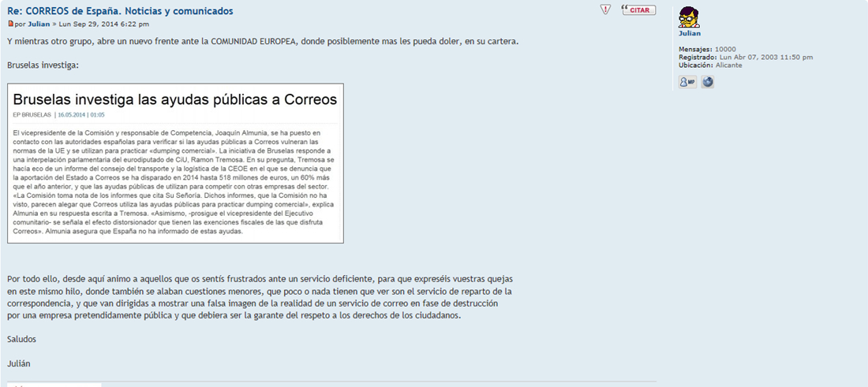
Task: Click the paragraph starting "Por todo ello, desde aquí"
Action: coord(260,297)
